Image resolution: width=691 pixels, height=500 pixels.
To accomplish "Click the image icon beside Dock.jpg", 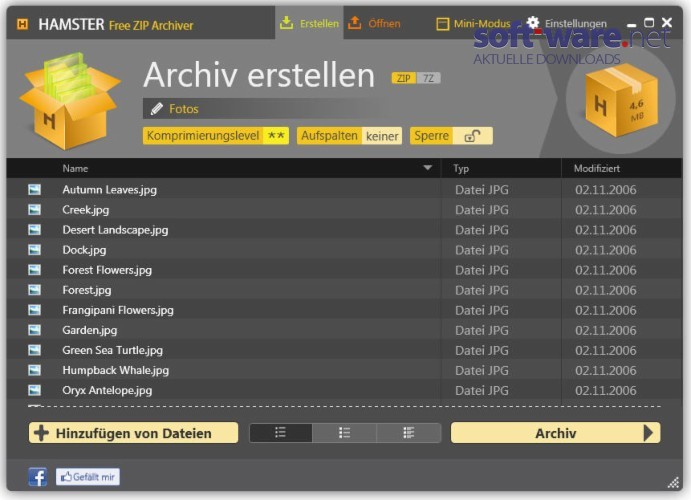I will [x=34, y=250].
